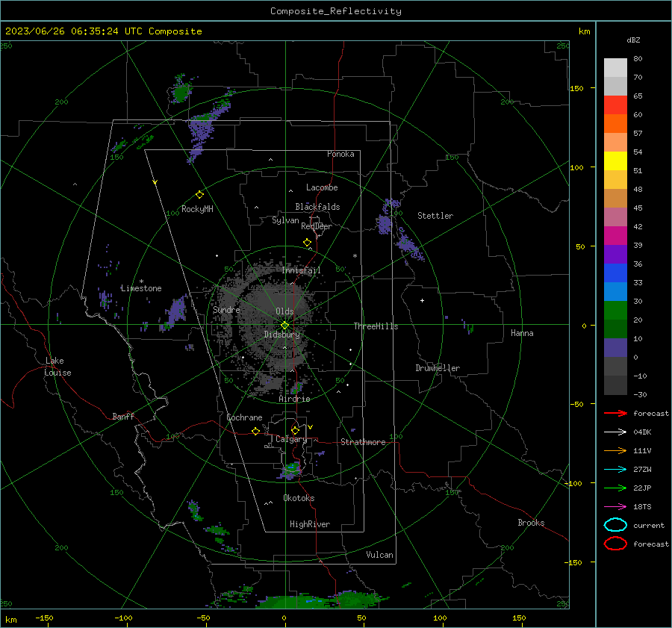Click the Composite_Reflectivity title

[x=336, y=11]
